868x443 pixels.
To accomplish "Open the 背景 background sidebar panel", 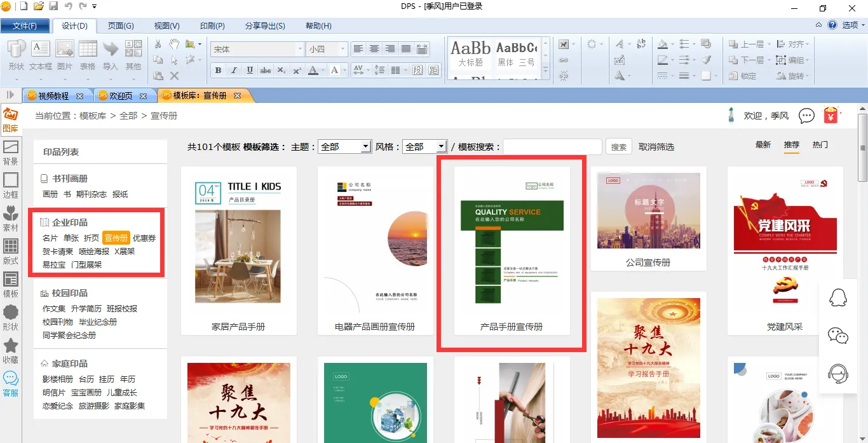I will click(10, 153).
